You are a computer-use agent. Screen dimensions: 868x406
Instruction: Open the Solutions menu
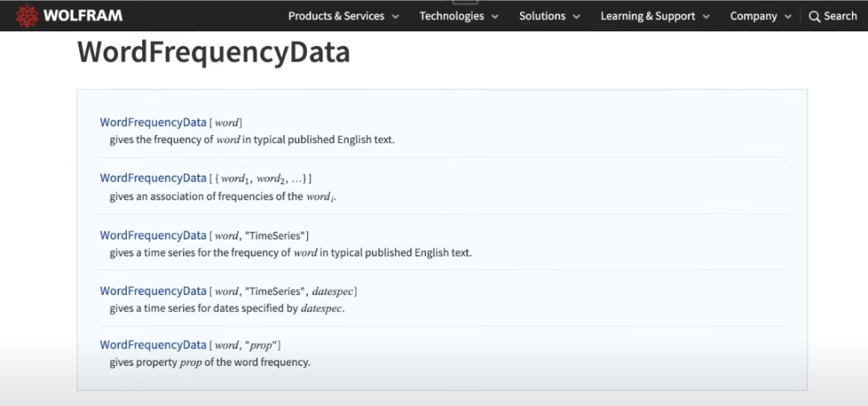coord(542,16)
